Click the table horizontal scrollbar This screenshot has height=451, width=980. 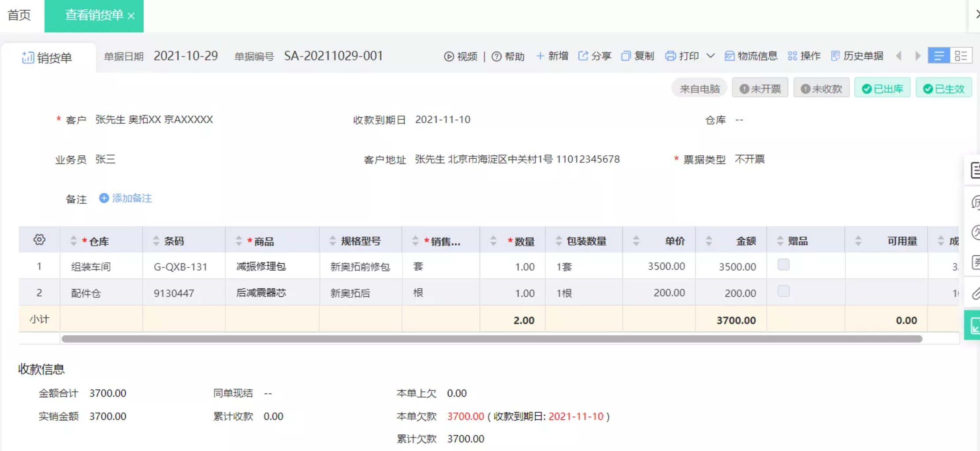pos(492,339)
